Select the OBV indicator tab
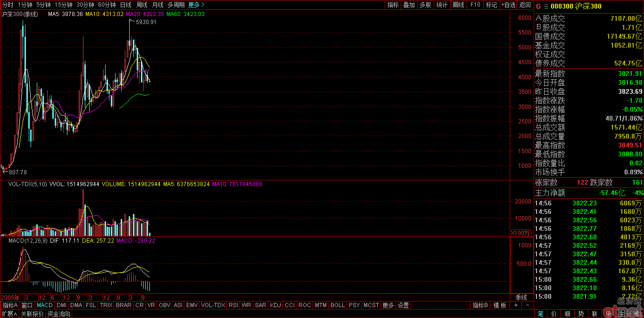The height and width of the screenshot is (318, 644). (165, 305)
